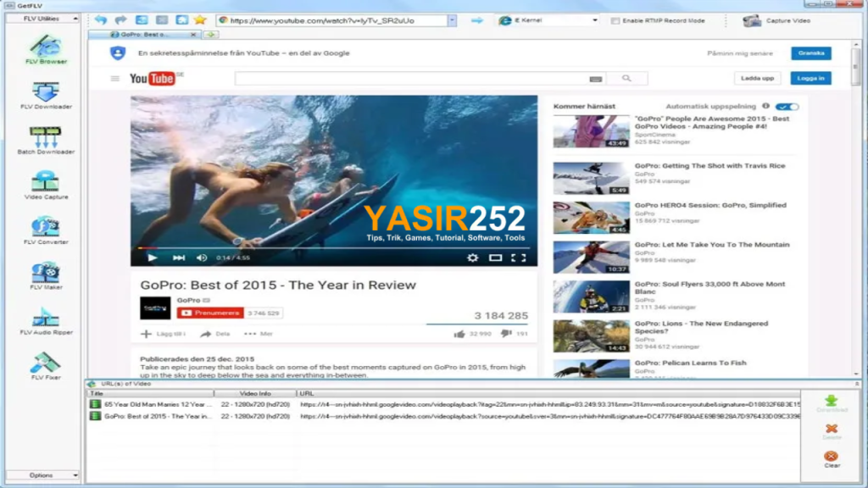Go forward with the browser forward arrow
The width and height of the screenshot is (868, 488).
click(x=120, y=20)
